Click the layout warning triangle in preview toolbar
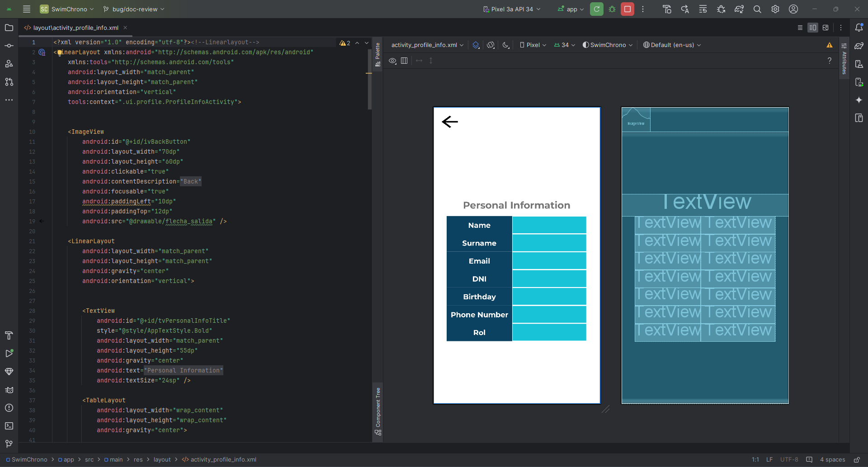The width and height of the screenshot is (868, 467). point(830,45)
